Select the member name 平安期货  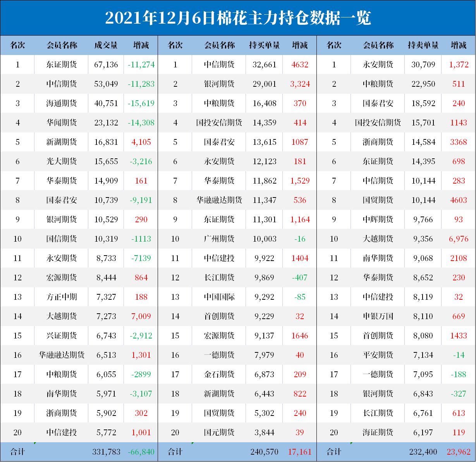click(378, 355)
